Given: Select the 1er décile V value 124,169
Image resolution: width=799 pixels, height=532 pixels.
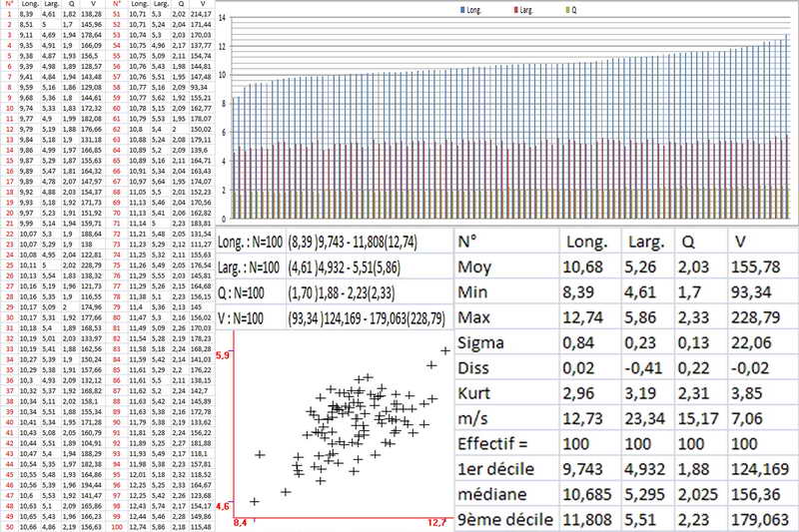Looking at the screenshot, I should click(760, 469).
